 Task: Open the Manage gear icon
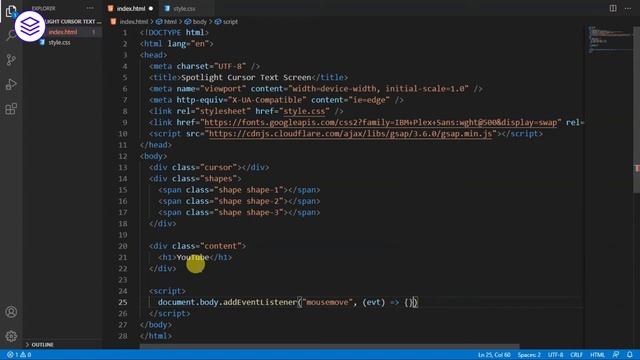click(x=11, y=336)
